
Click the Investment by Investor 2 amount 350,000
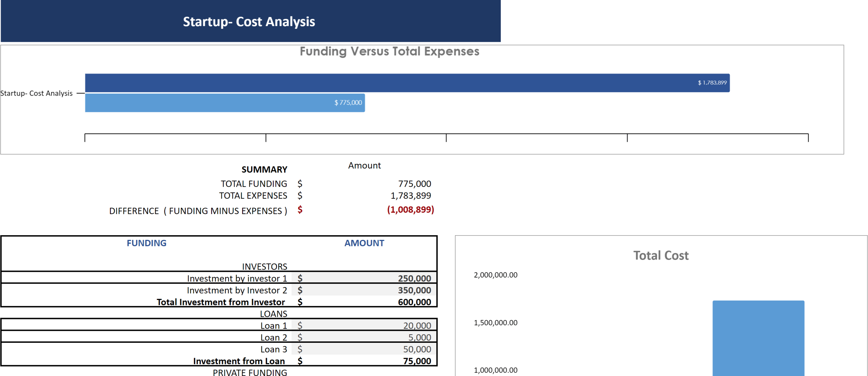[x=414, y=290]
